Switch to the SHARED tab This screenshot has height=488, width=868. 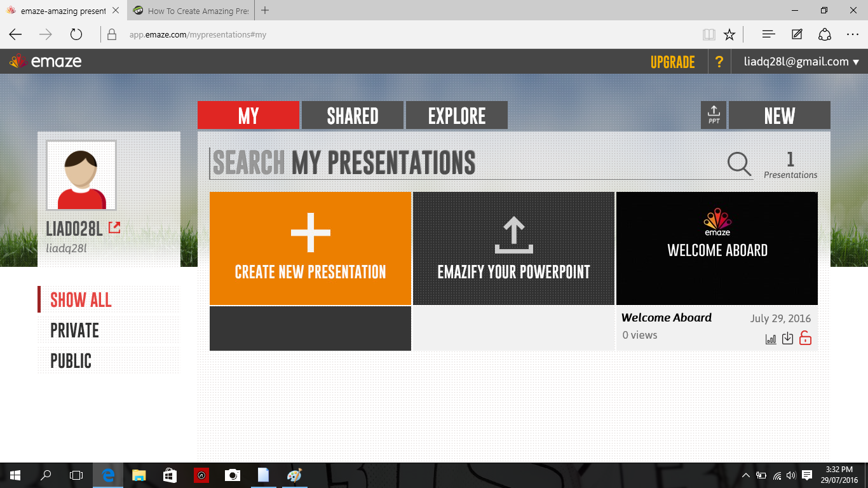pos(353,115)
